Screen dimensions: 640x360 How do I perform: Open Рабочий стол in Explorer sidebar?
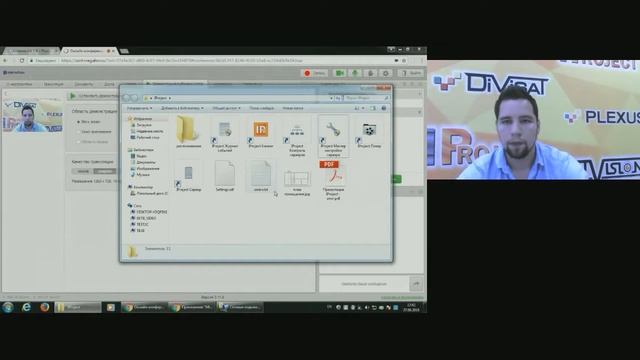click(145, 138)
